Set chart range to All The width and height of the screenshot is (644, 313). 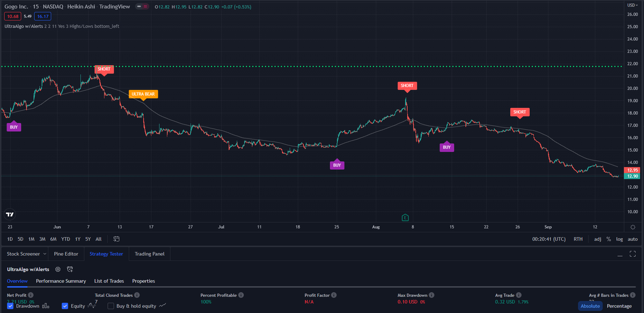click(98, 239)
